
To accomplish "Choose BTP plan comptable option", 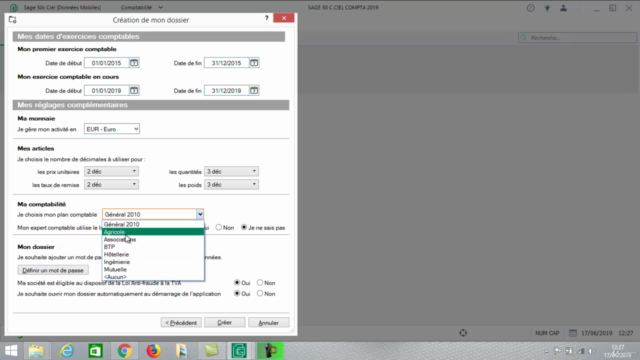I will click(153, 247).
